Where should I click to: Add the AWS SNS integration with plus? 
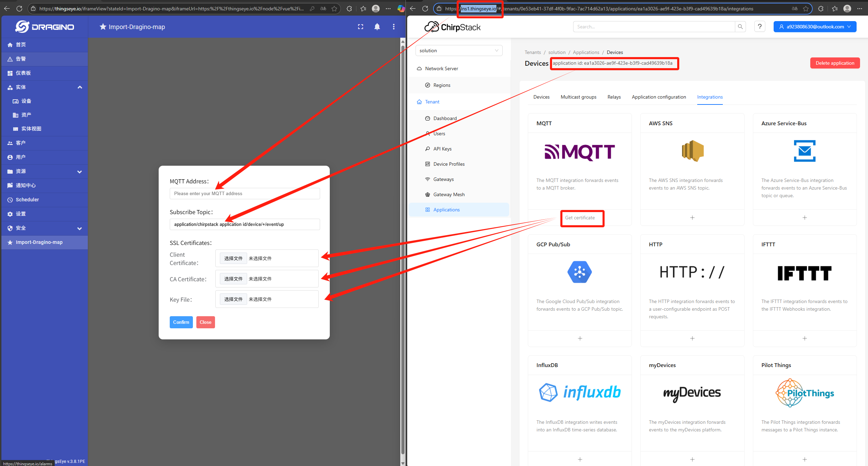click(x=692, y=218)
